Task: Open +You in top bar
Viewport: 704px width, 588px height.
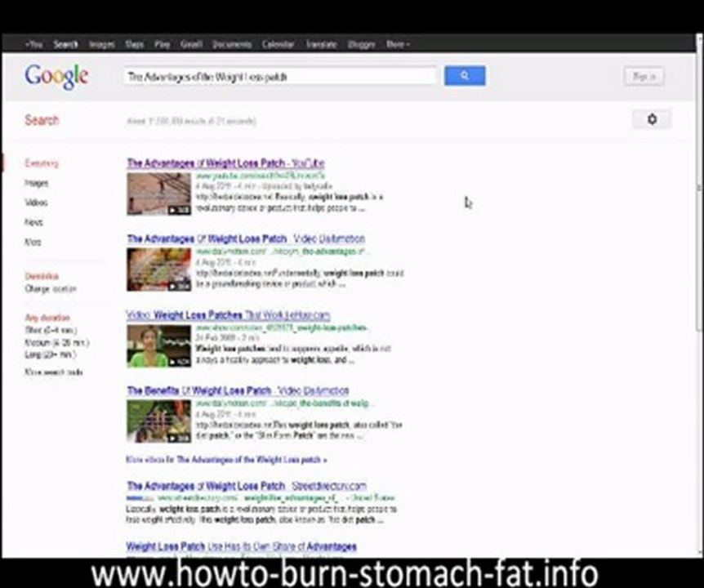Action: [x=33, y=44]
